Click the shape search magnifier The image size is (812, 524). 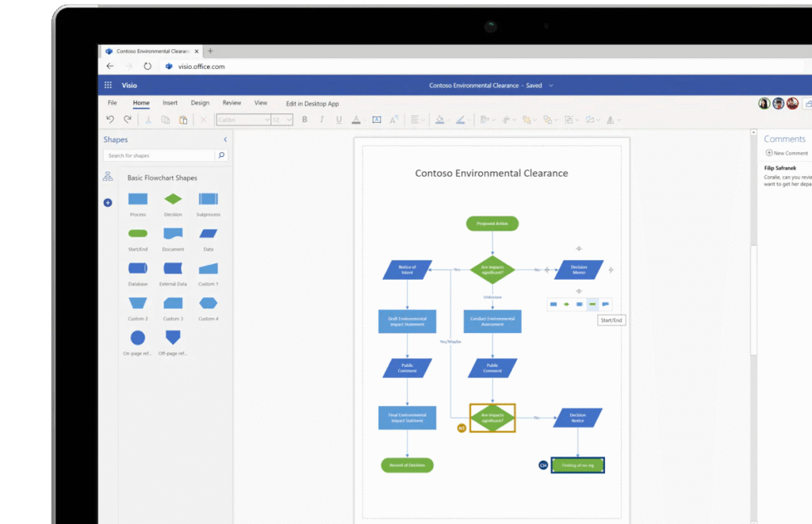pyautogui.click(x=222, y=155)
